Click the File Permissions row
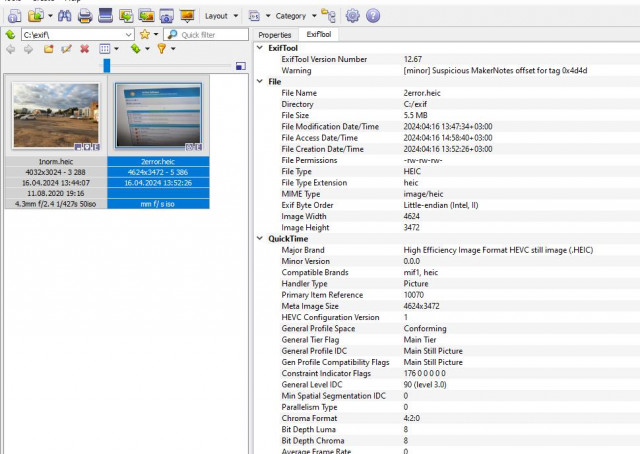 (447, 160)
